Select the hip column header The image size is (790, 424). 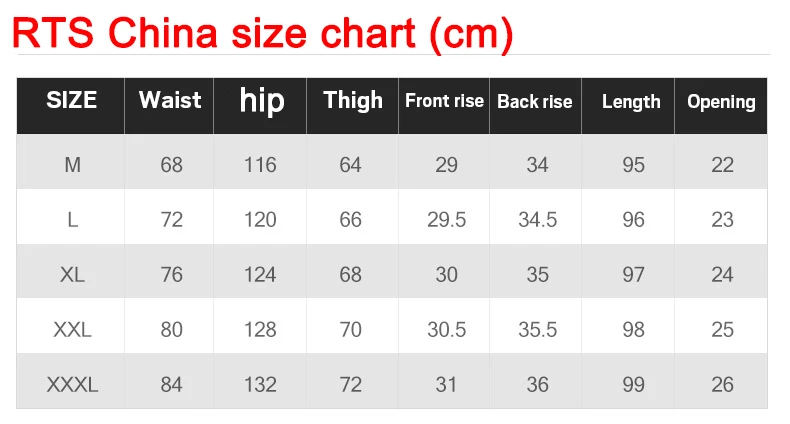(262, 100)
